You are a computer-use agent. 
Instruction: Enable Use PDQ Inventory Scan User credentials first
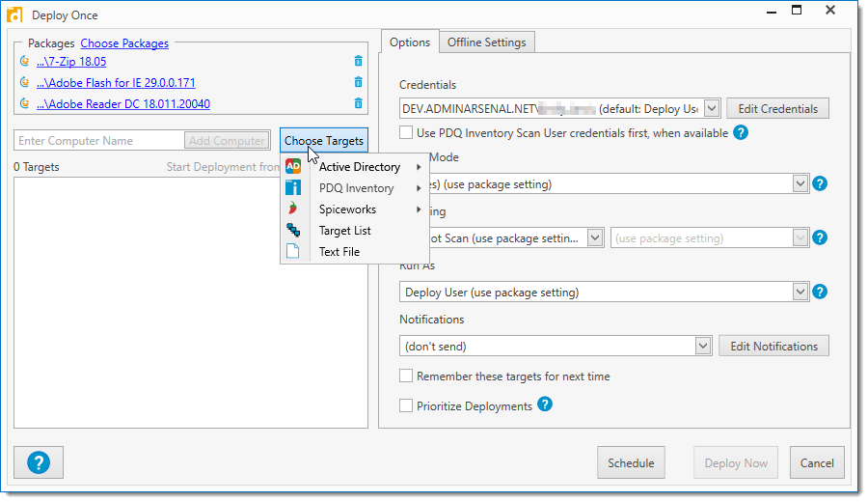(407, 133)
